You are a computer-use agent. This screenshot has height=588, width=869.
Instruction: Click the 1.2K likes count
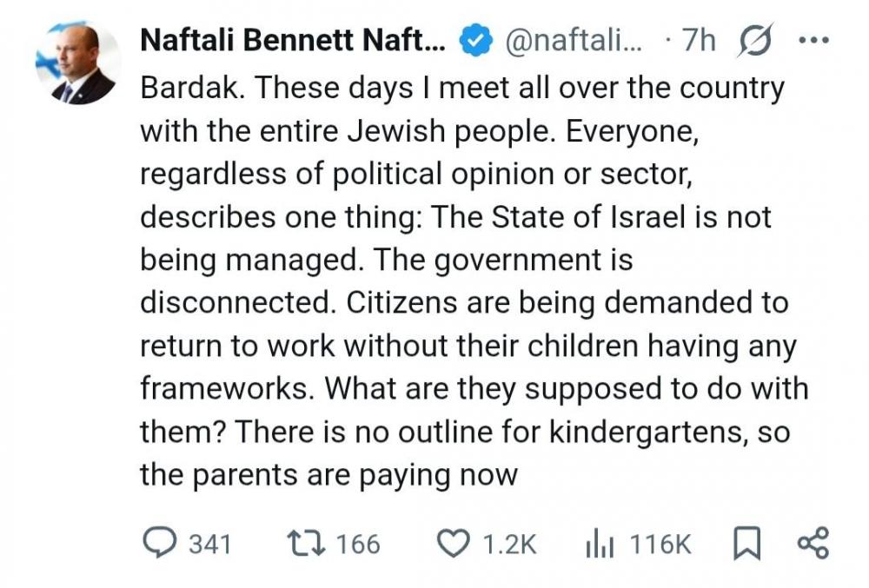[509, 545]
